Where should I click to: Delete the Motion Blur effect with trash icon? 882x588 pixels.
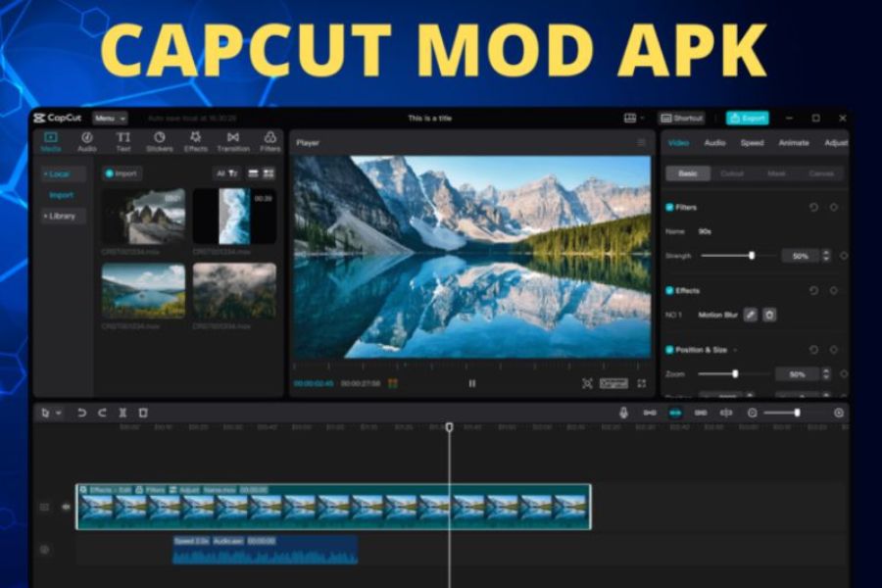769,315
